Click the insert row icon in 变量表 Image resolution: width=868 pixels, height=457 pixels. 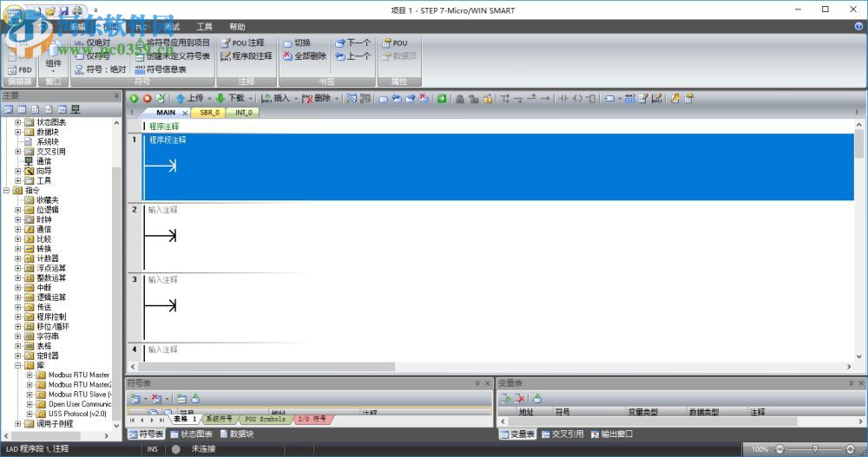[x=505, y=398]
